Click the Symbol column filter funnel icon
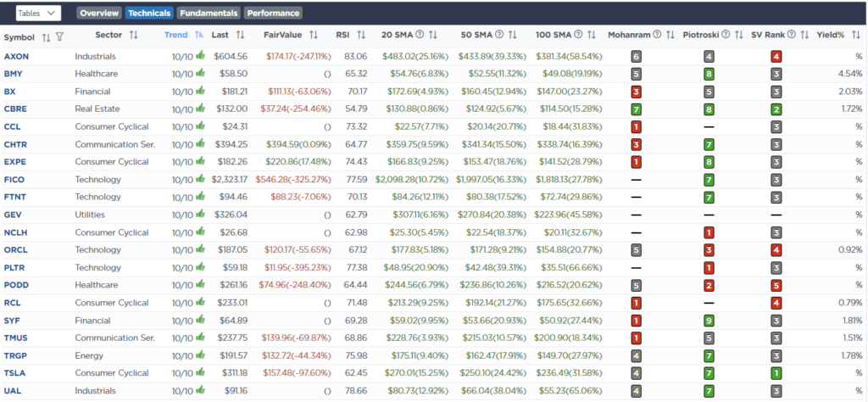 coord(60,36)
